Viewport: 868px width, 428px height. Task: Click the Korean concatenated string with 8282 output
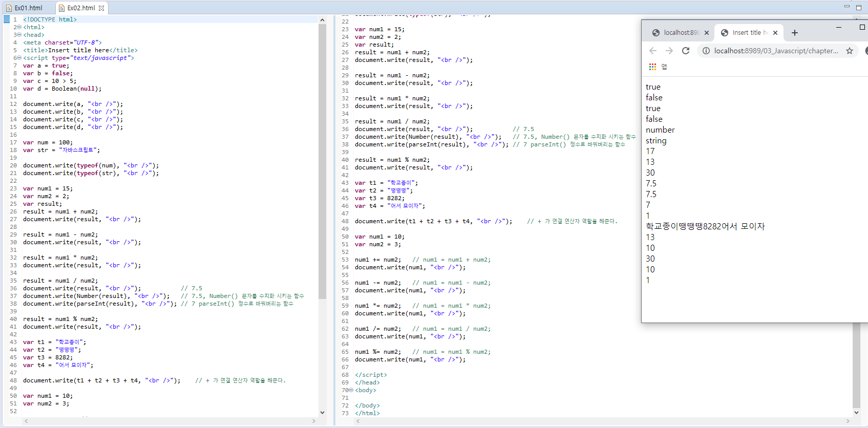(x=705, y=226)
